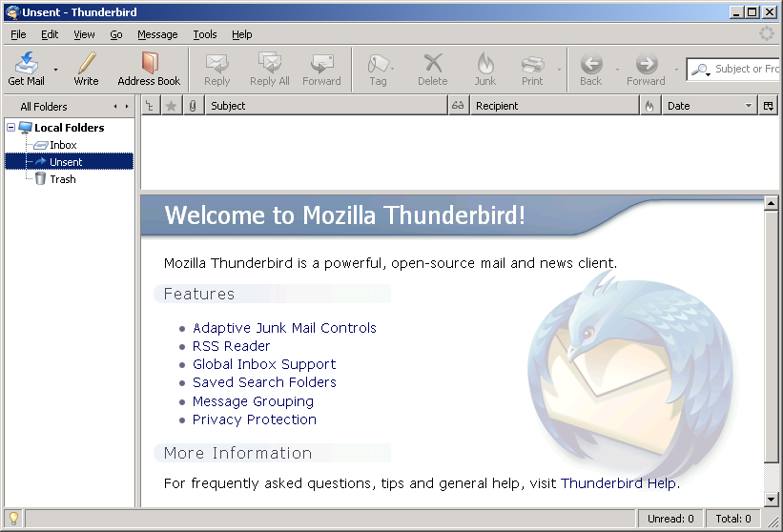
Task: Select Local Folders account
Action: [x=69, y=128]
